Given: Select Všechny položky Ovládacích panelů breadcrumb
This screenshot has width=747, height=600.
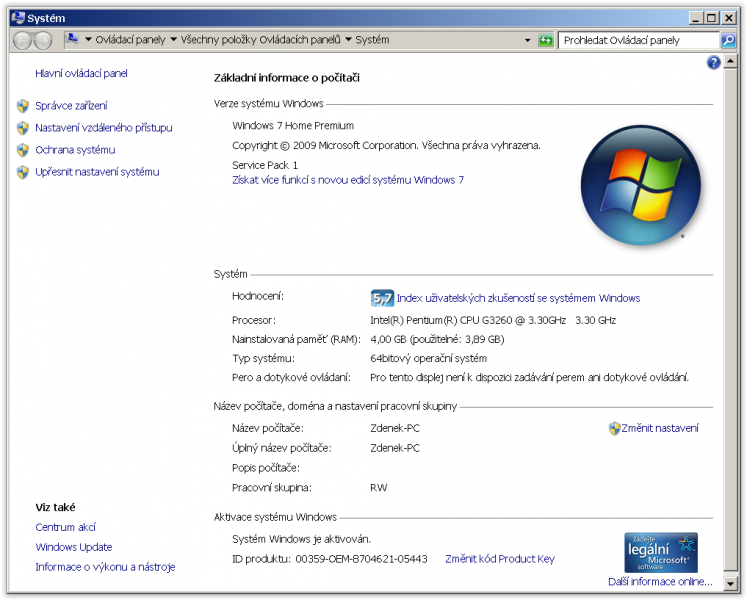Looking at the screenshot, I should 261,40.
